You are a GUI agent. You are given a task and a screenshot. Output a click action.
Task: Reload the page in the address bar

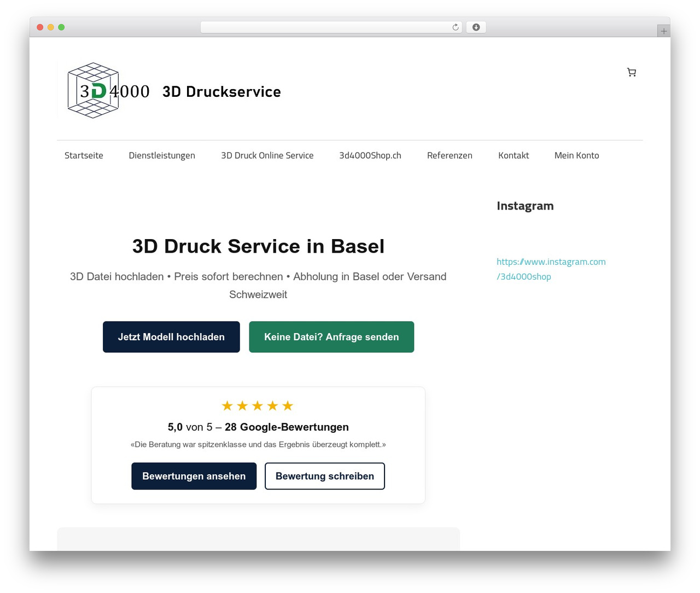pos(456,27)
